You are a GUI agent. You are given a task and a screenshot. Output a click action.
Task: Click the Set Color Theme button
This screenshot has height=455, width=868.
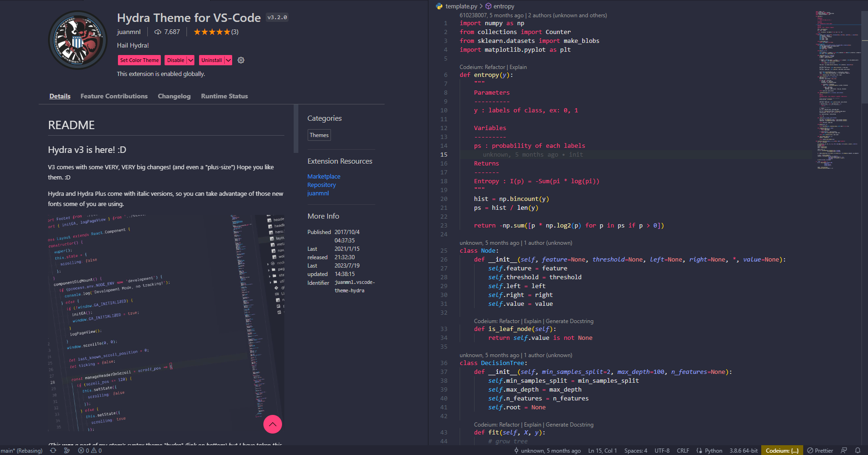(x=139, y=60)
